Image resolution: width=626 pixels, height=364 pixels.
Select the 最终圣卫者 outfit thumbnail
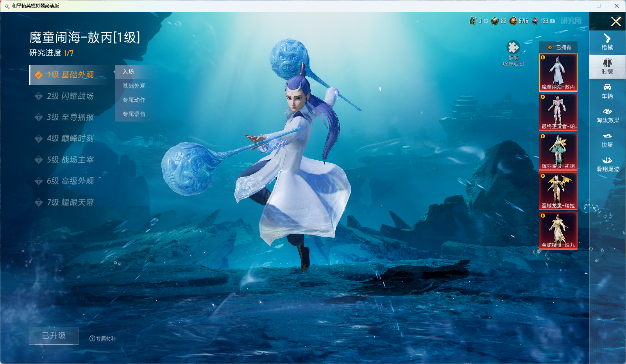click(x=558, y=112)
